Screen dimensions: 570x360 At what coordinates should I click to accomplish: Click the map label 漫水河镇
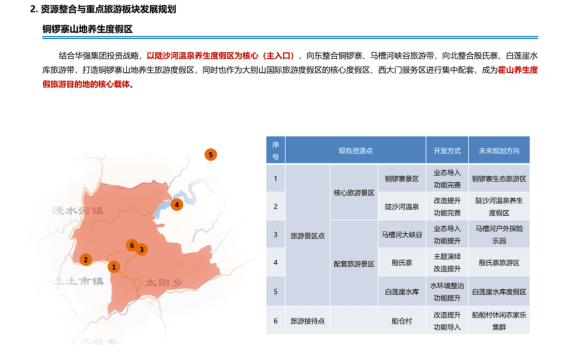coord(78,211)
